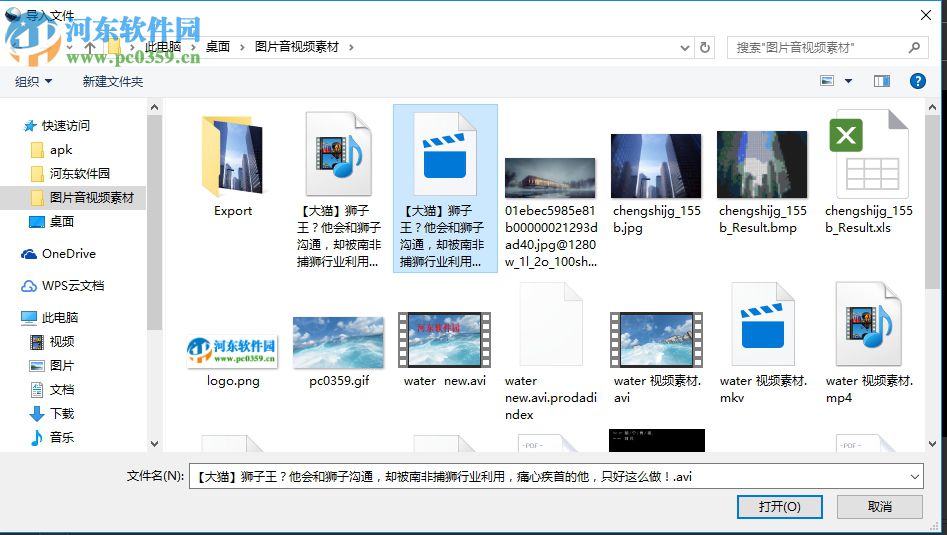This screenshot has height=535, width=947.
Task: Click 图片音视频素材 in the address breadcrumb
Action: tap(297, 46)
